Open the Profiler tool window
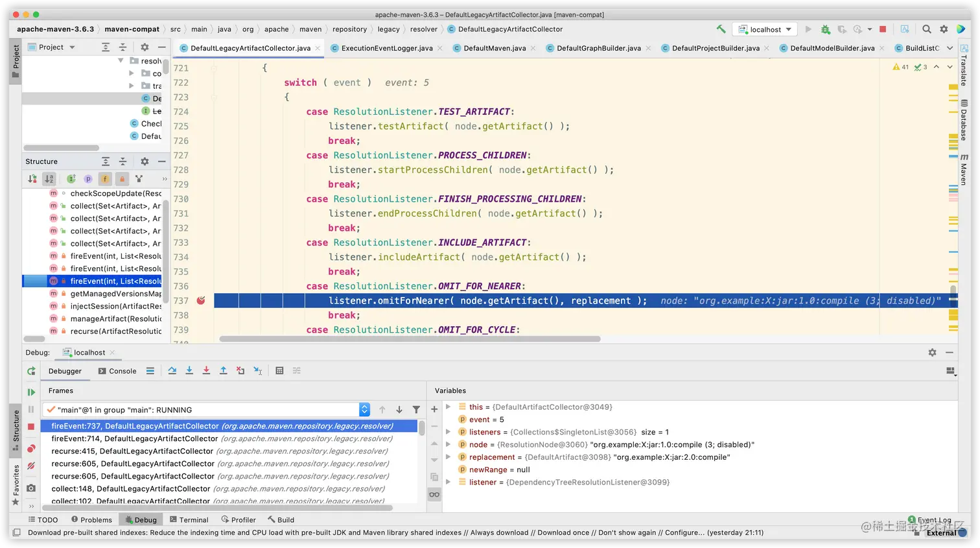The height and width of the screenshot is (548, 980). 239,520
